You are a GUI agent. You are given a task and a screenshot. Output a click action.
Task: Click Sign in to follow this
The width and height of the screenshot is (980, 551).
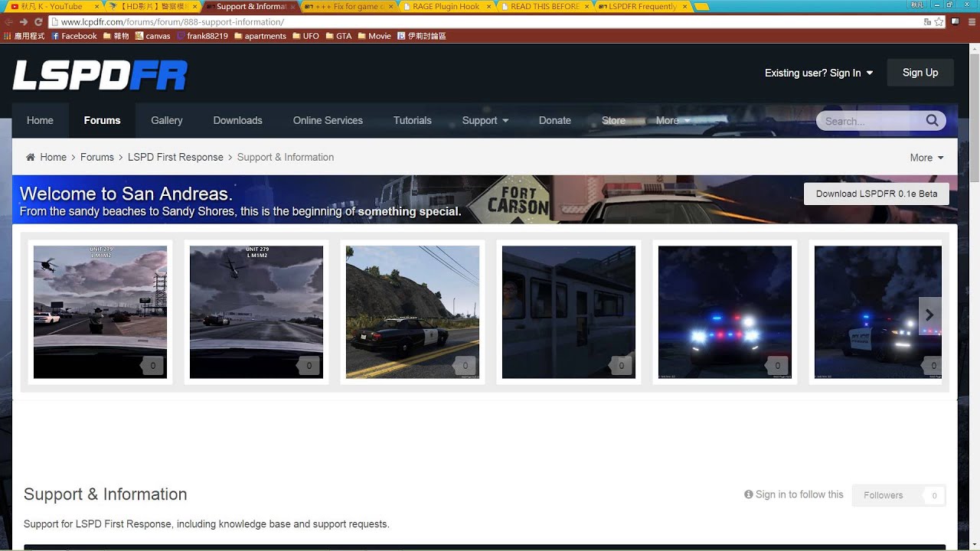point(793,494)
